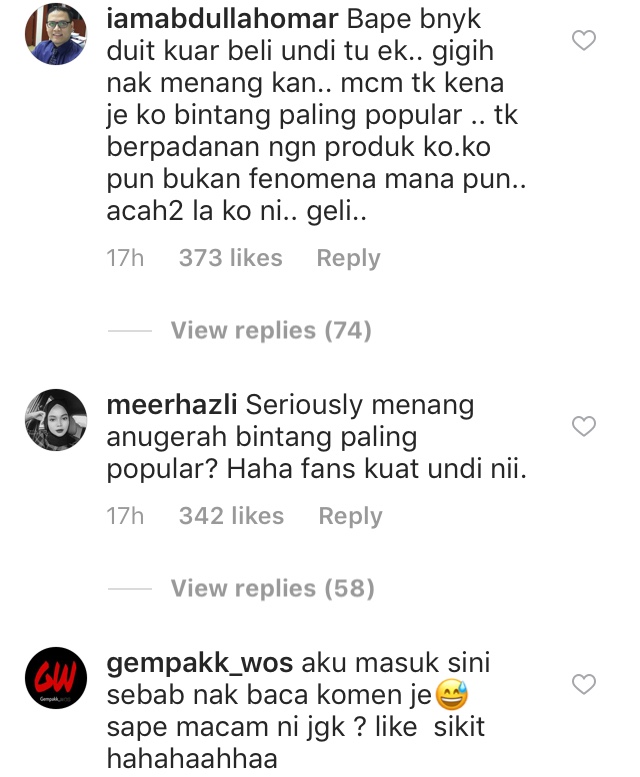Reply to iamabdullahomar's comment

(x=348, y=258)
